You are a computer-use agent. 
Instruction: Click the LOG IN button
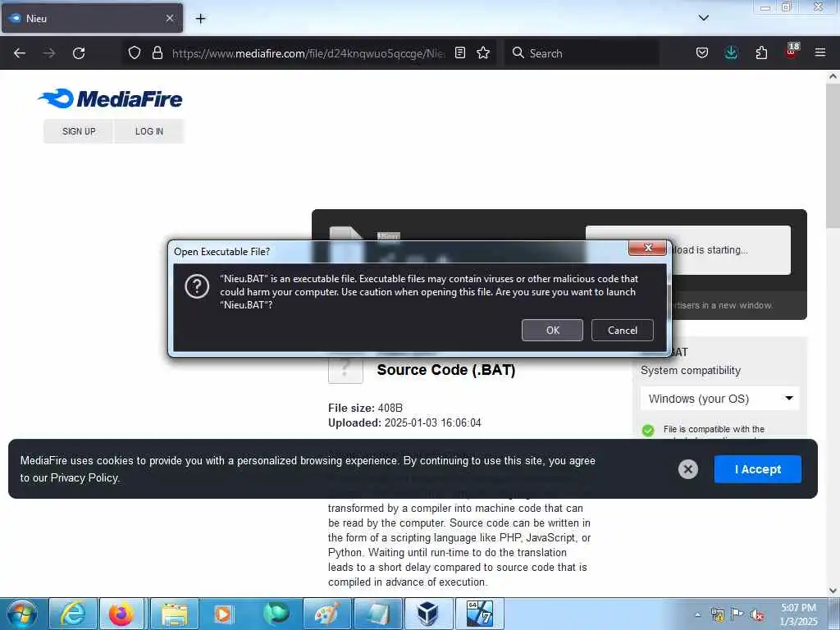point(149,131)
